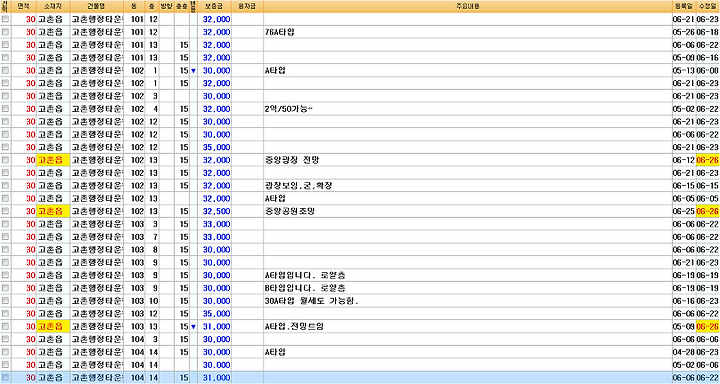Check the box for the B타입입니다. 로얄층 row
The width and height of the screenshot is (720, 384).
[x=5, y=288]
